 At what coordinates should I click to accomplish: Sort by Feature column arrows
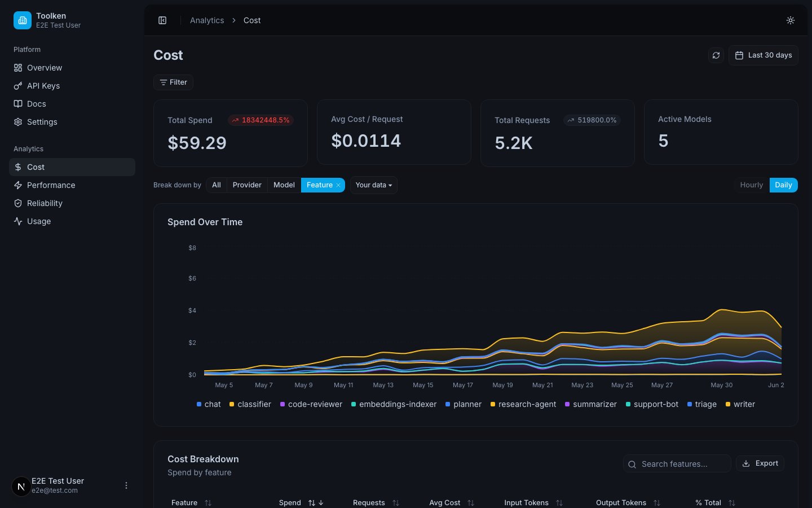208,503
